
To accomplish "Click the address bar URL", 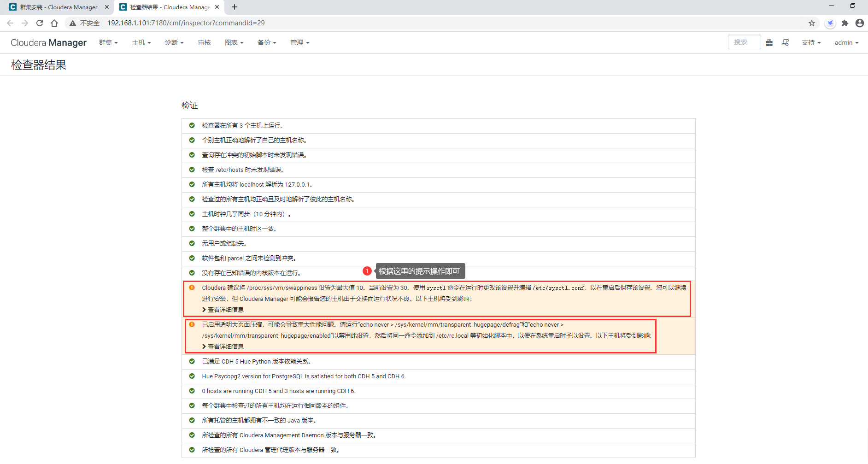I will click(186, 23).
